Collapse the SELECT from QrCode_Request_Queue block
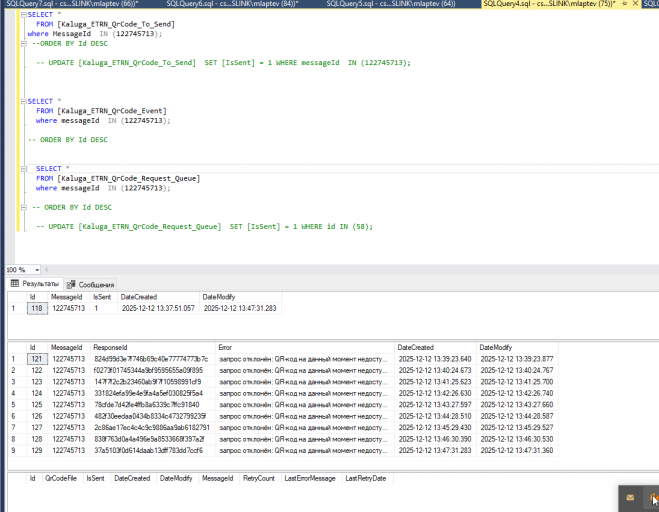 pos(24,169)
